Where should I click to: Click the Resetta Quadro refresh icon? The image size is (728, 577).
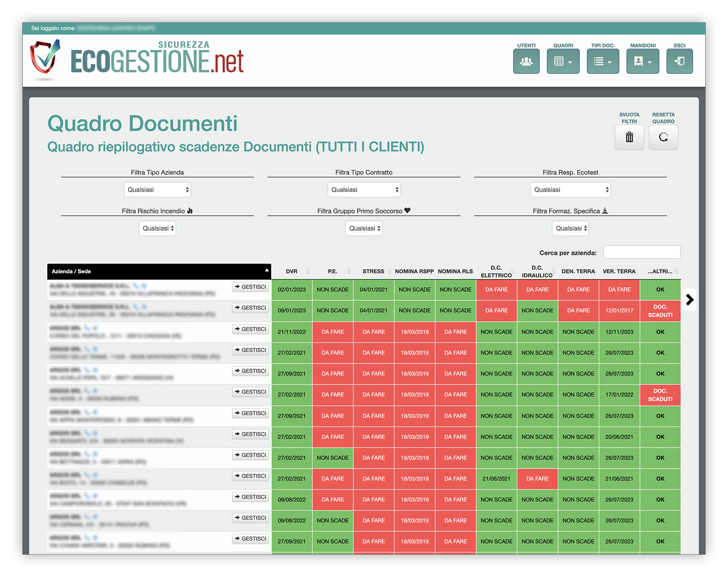(663, 137)
